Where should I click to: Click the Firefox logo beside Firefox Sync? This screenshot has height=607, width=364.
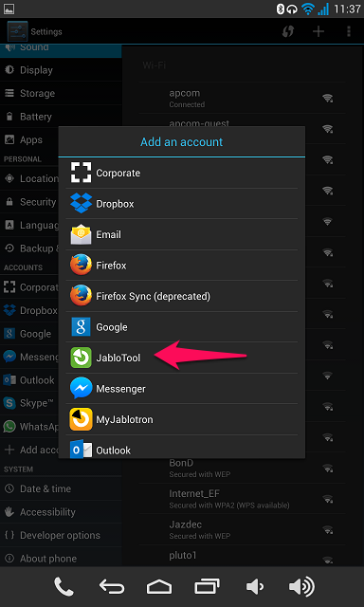[x=81, y=296]
